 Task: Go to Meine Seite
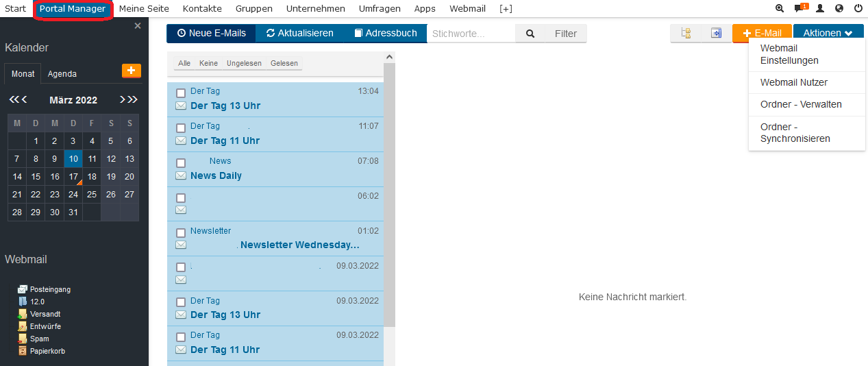144,9
